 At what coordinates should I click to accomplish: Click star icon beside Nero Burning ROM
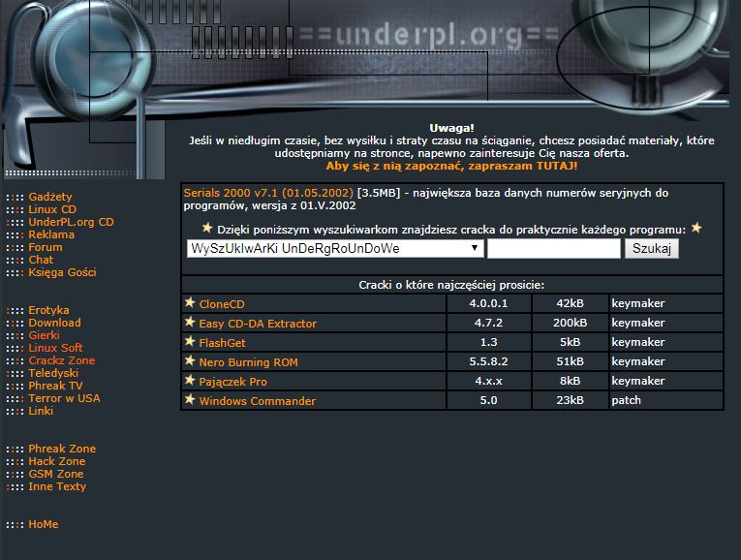(x=190, y=360)
